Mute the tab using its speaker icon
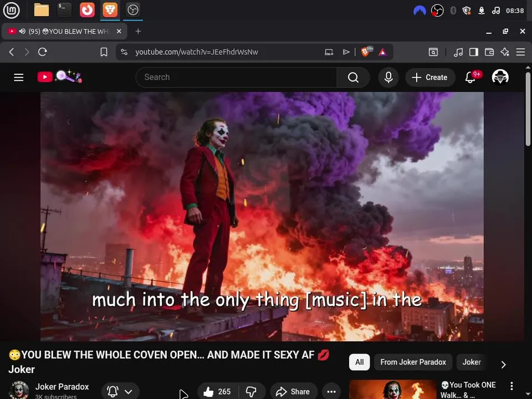532x399 pixels. click(22, 31)
